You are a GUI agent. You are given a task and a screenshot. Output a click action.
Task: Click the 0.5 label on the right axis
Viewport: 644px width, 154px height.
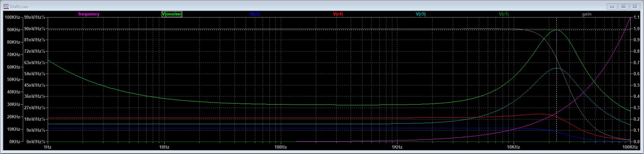tap(636, 85)
